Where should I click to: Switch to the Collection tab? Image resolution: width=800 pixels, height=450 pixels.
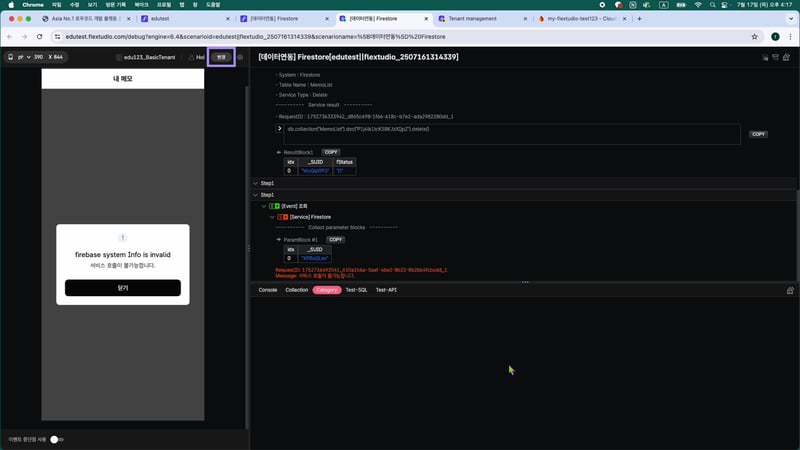[x=297, y=290]
